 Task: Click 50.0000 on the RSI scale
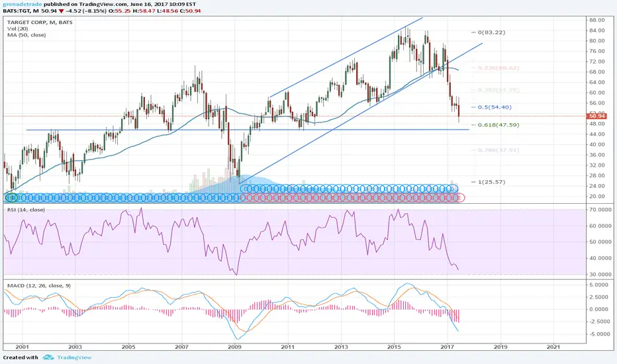click(x=599, y=242)
